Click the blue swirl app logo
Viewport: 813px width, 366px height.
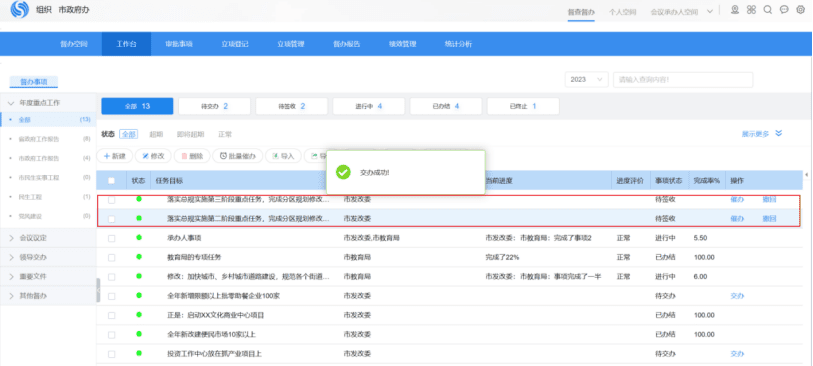pos(19,9)
